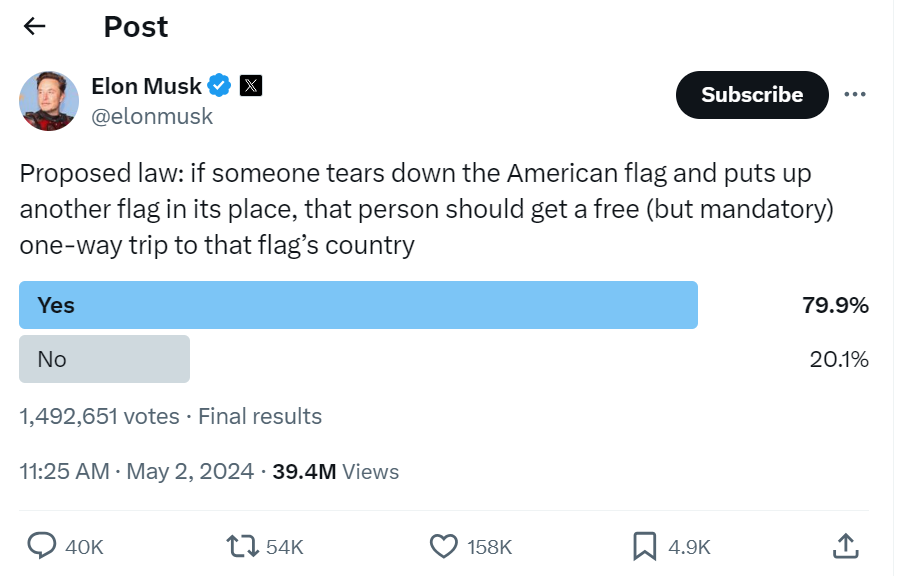Open the @elonmusk handle link
Viewport: 909px width, 576px height.
(152, 117)
